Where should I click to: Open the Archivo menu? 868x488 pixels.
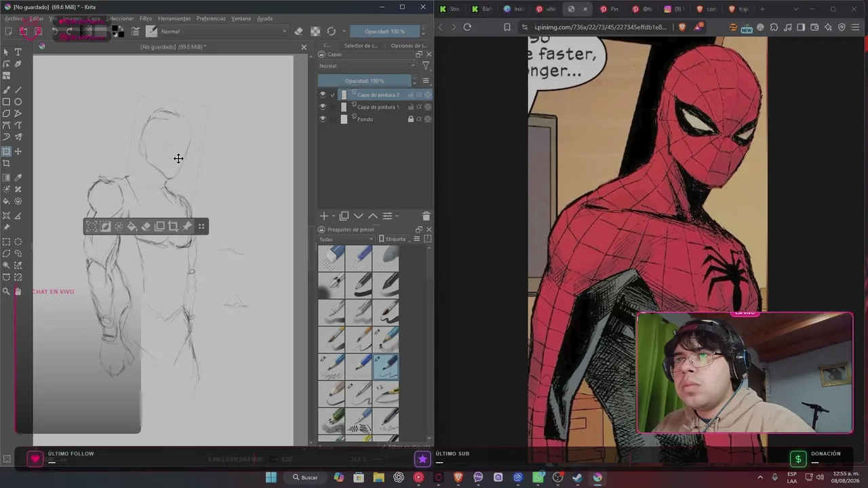click(14, 18)
